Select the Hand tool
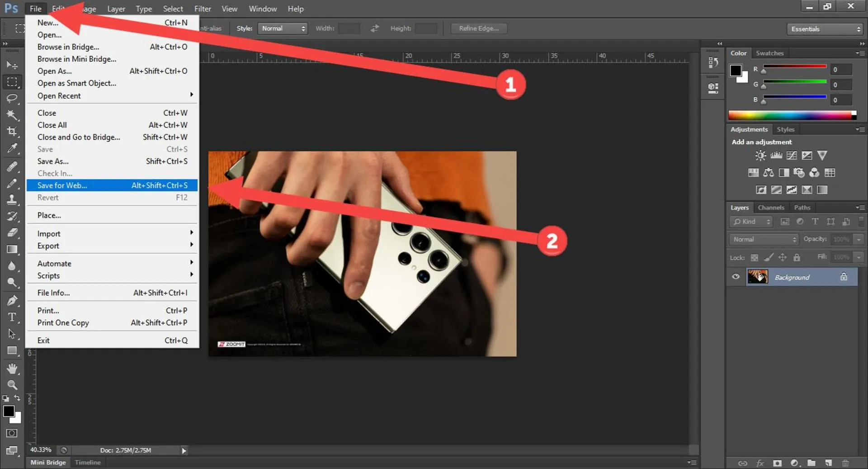This screenshot has height=469, width=868. click(12, 369)
